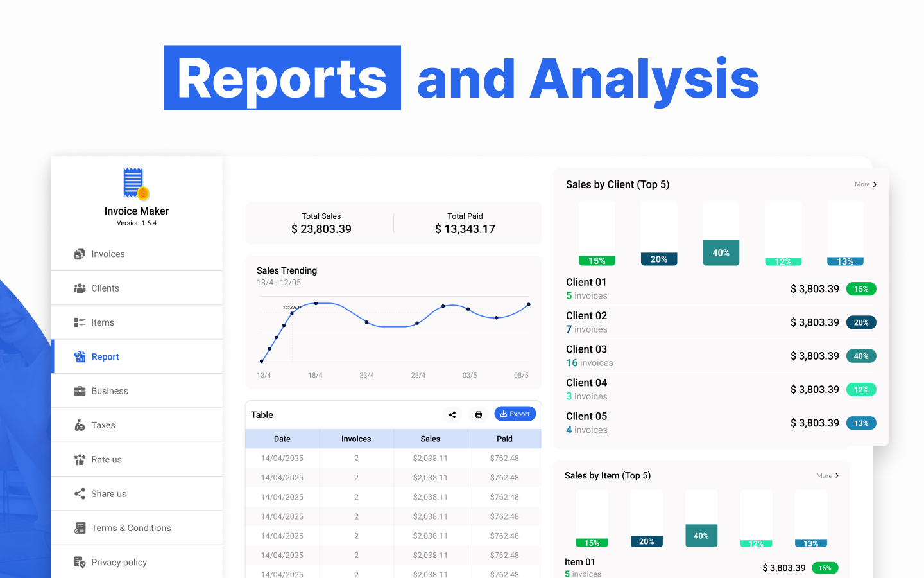Click the Sales Trending title
This screenshot has width=924, height=578.
point(287,270)
